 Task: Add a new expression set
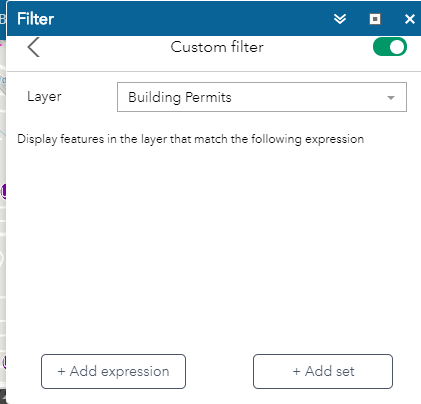point(323,371)
